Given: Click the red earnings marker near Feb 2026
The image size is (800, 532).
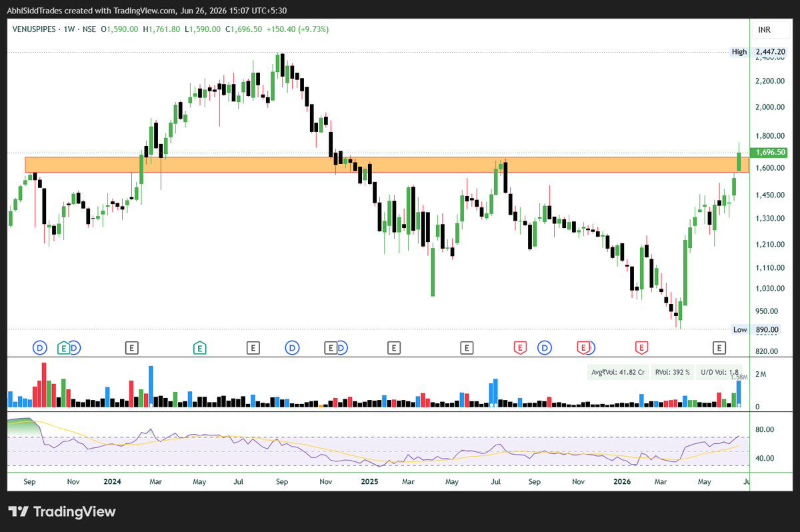Looking at the screenshot, I should click(x=641, y=347).
